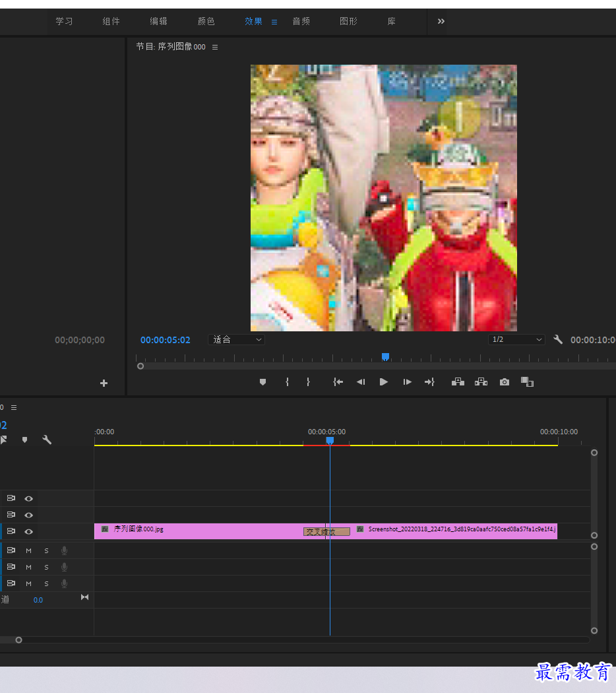Image resolution: width=616 pixels, height=693 pixels.
Task: Switch to the 组件 workspace
Action: click(111, 21)
